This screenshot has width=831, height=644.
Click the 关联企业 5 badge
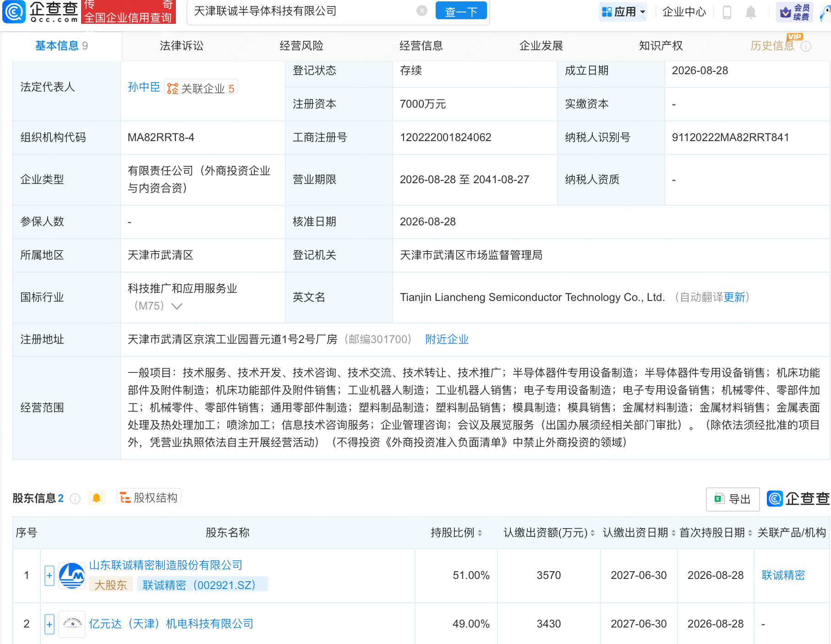(201, 88)
